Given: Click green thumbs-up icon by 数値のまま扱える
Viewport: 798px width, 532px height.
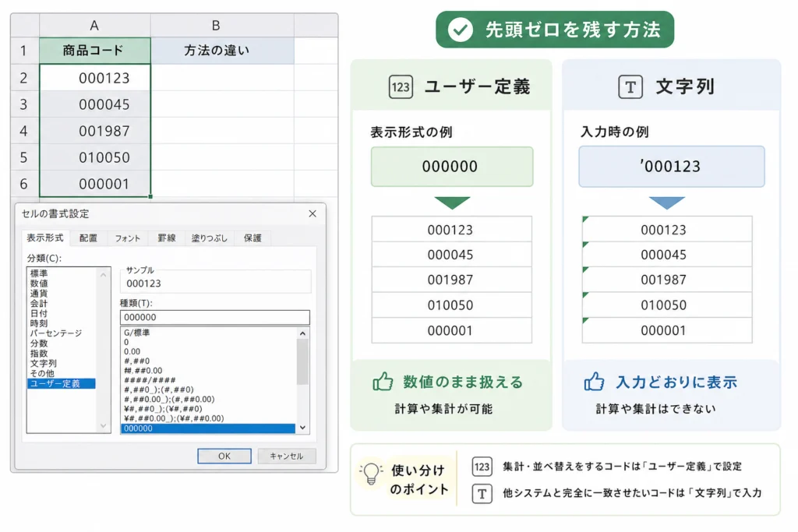Looking at the screenshot, I should [x=383, y=382].
